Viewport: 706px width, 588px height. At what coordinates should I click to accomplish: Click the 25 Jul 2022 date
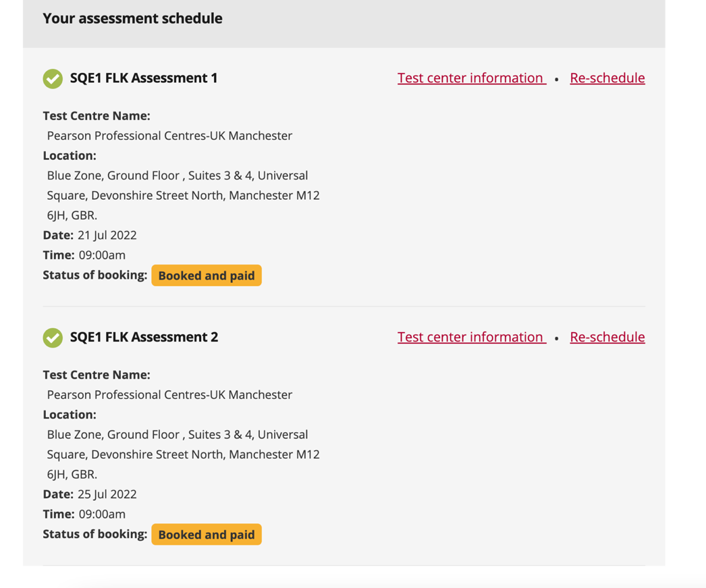tap(107, 494)
